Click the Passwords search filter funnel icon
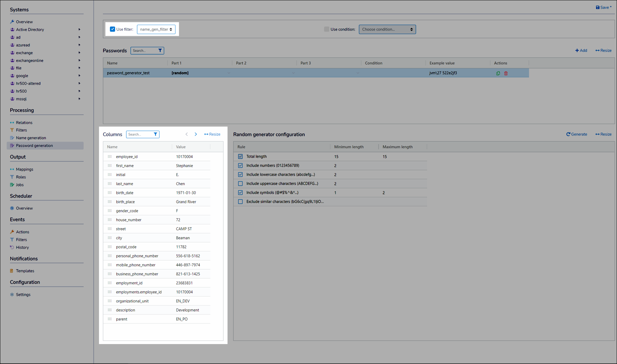The height and width of the screenshot is (364, 617). point(160,50)
